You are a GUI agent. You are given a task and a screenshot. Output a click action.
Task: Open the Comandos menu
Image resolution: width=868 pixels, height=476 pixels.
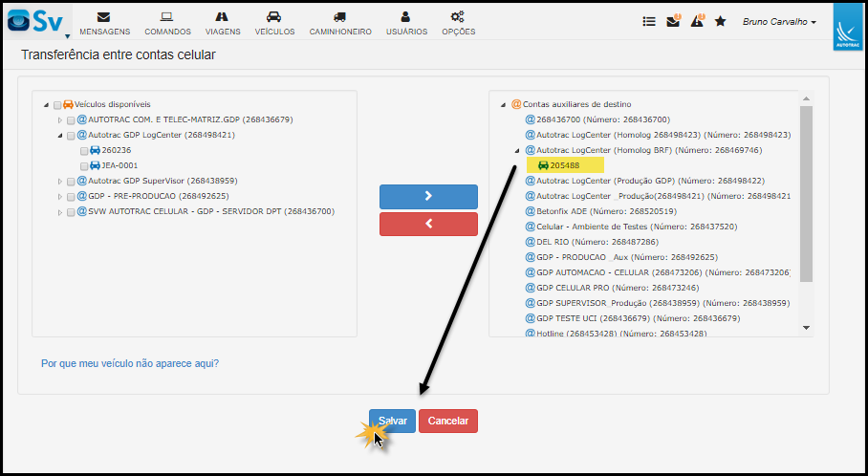pyautogui.click(x=167, y=24)
